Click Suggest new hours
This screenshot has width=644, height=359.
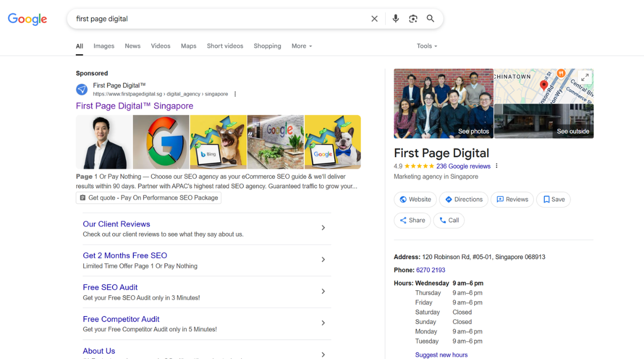tap(441, 355)
